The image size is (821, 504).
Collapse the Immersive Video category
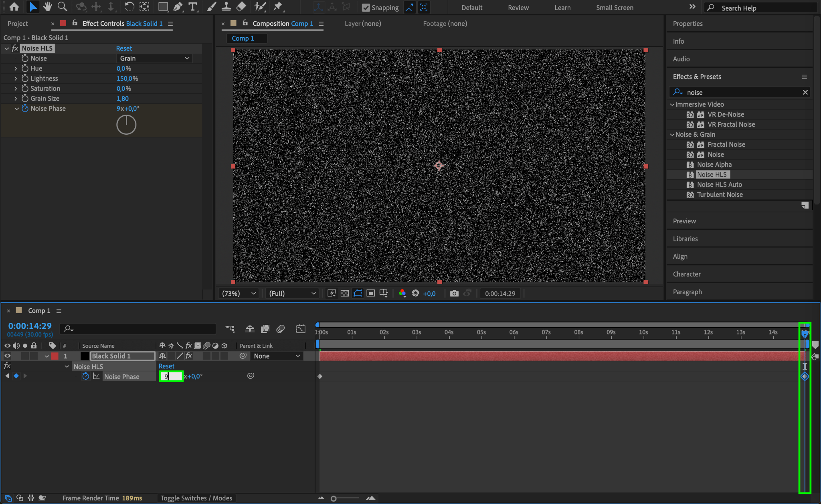coord(672,104)
